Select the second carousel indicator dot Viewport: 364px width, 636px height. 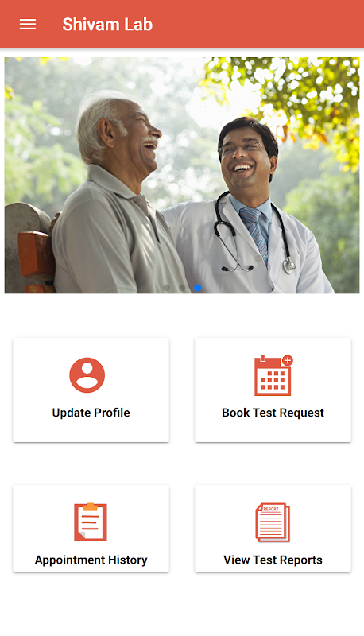coord(182,288)
